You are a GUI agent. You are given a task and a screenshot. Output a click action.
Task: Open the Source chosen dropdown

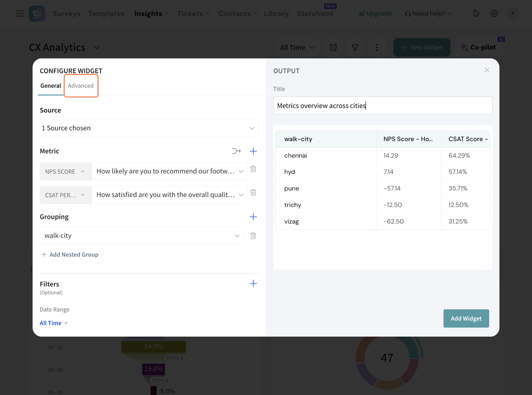(x=149, y=128)
